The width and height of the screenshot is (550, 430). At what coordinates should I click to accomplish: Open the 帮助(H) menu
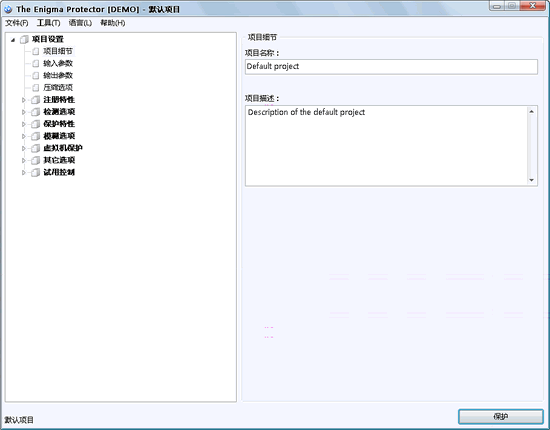pos(113,23)
